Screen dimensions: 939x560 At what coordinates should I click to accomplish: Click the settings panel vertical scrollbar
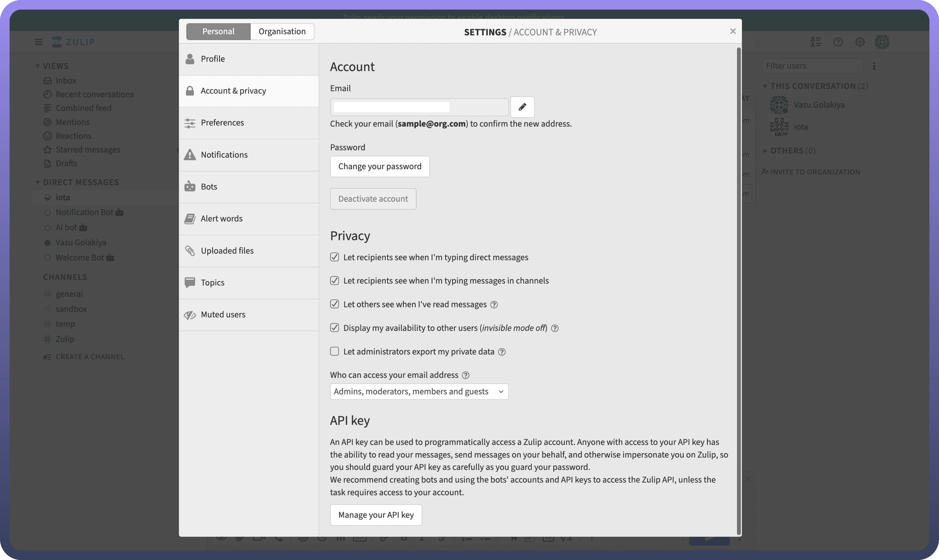[x=739, y=291]
